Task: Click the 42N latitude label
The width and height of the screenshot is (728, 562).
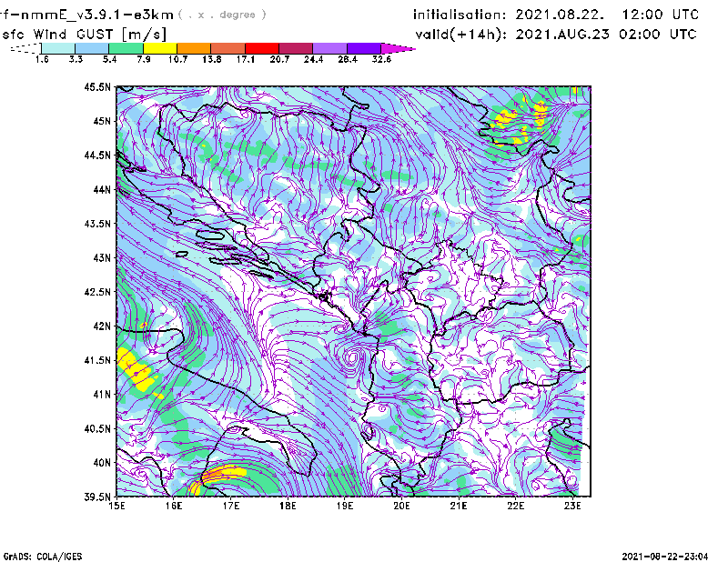Action: pos(102,326)
